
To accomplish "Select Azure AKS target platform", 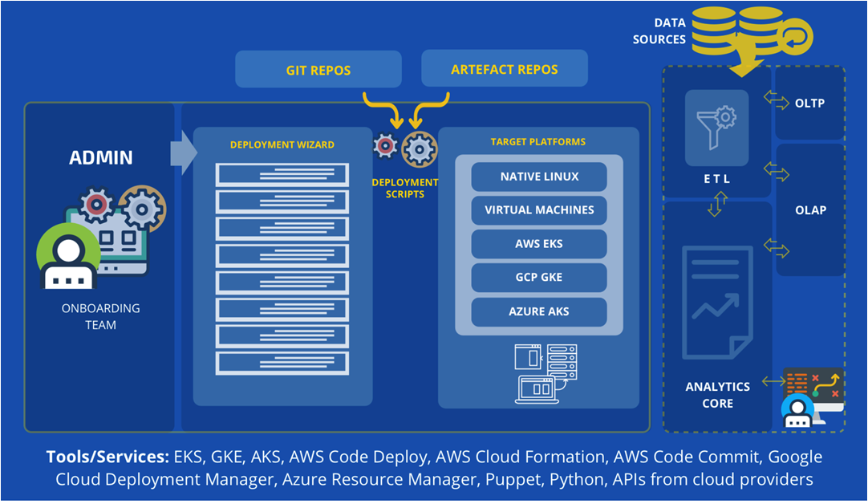I will pyautogui.click(x=539, y=311).
